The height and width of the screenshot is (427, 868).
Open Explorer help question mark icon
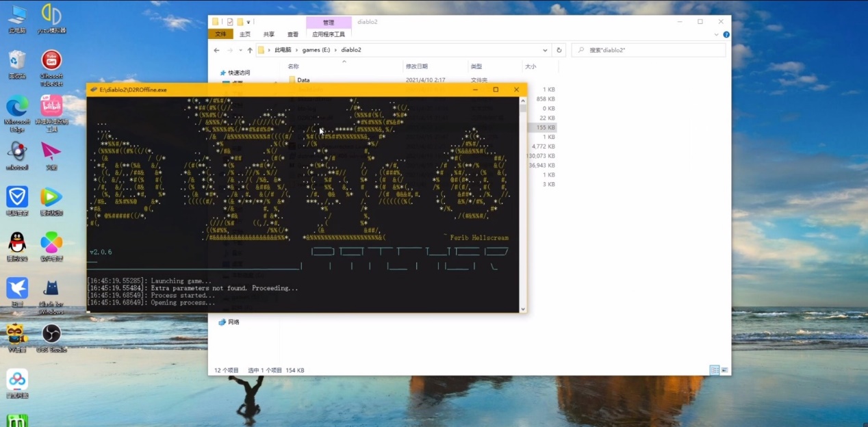726,34
